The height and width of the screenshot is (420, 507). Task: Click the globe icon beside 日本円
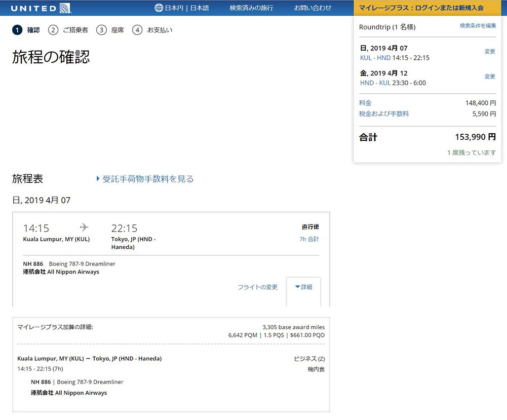[159, 8]
